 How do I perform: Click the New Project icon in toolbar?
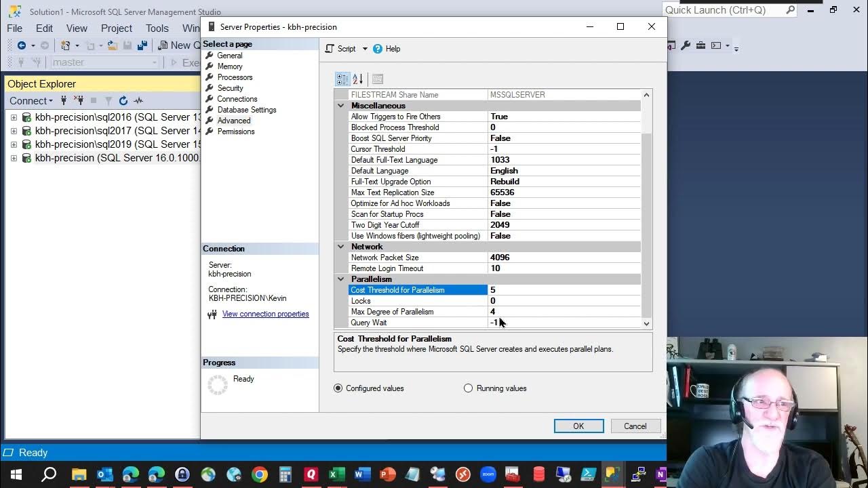tap(66, 45)
